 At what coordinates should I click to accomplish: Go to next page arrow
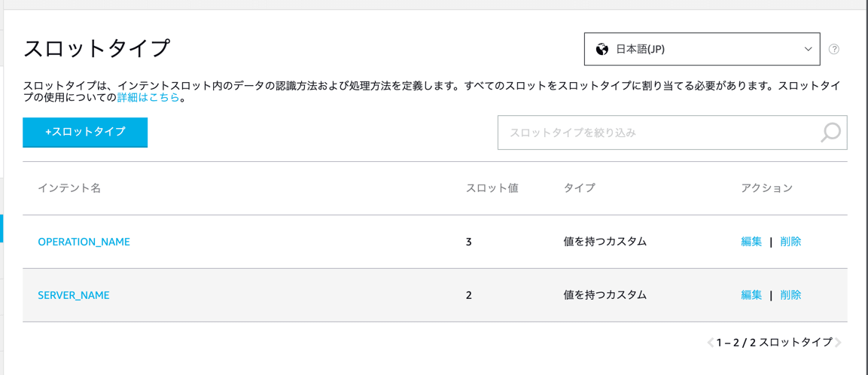click(838, 343)
